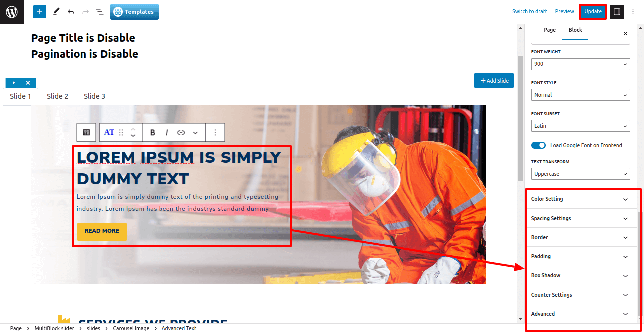Click the Bold formatting icon

pos(153,132)
